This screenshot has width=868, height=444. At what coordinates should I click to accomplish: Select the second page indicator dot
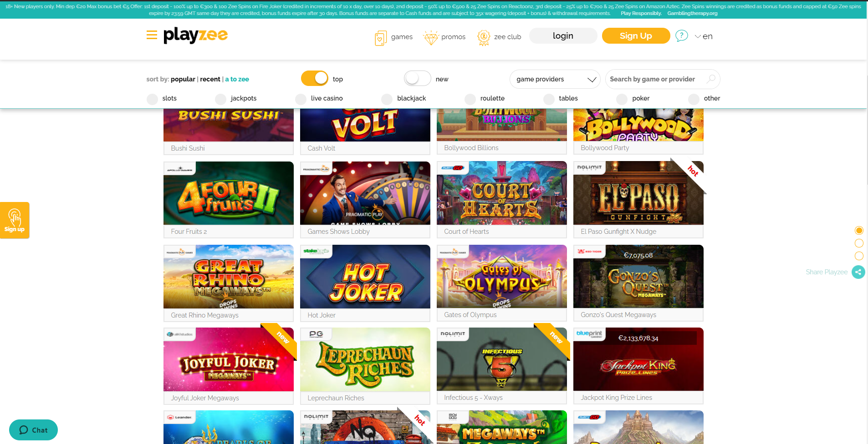point(859,243)
